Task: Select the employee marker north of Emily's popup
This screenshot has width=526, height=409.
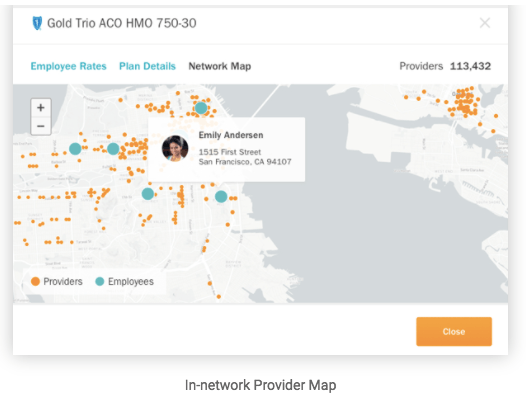Action: click(x=201, y=108)
